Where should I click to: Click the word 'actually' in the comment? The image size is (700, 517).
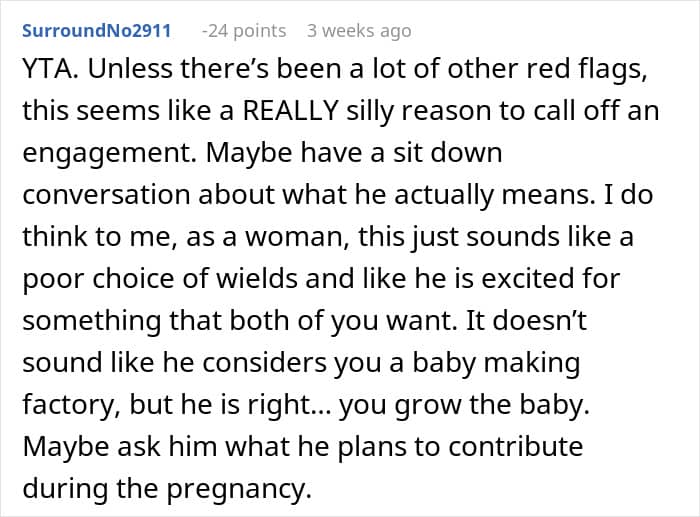coord(444,196)
